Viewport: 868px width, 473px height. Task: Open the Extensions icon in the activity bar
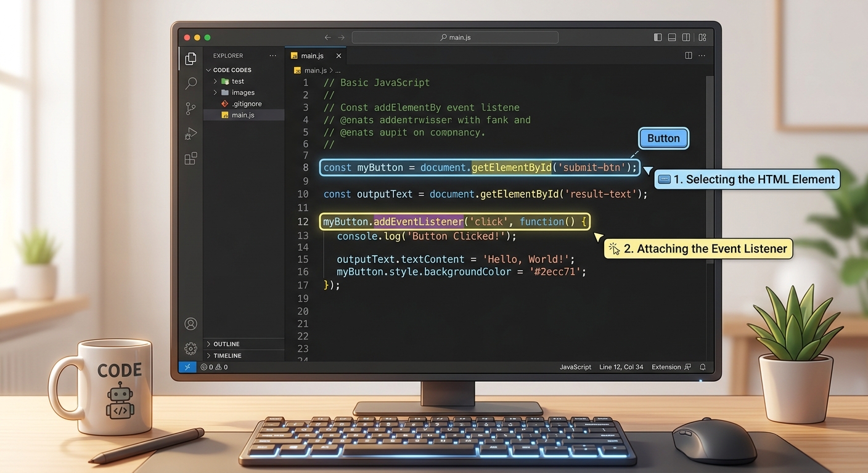[190, 158]
